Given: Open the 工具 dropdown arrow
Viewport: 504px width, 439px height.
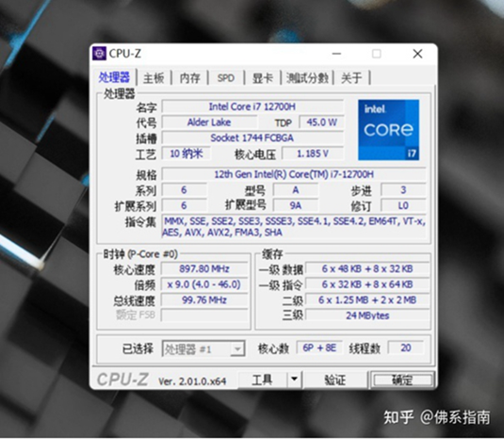Looking at the screenshot, I should pos(294,380).
